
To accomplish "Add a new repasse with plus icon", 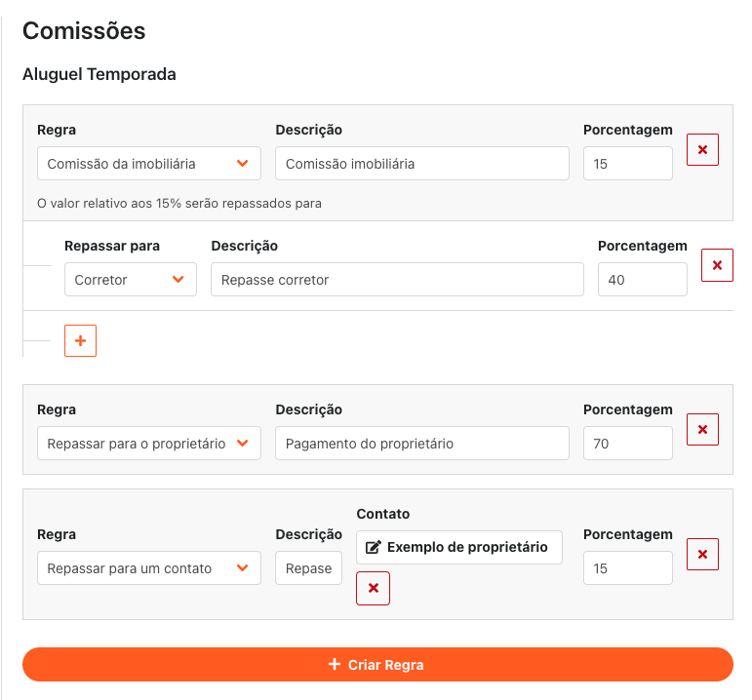I will 80,340.
